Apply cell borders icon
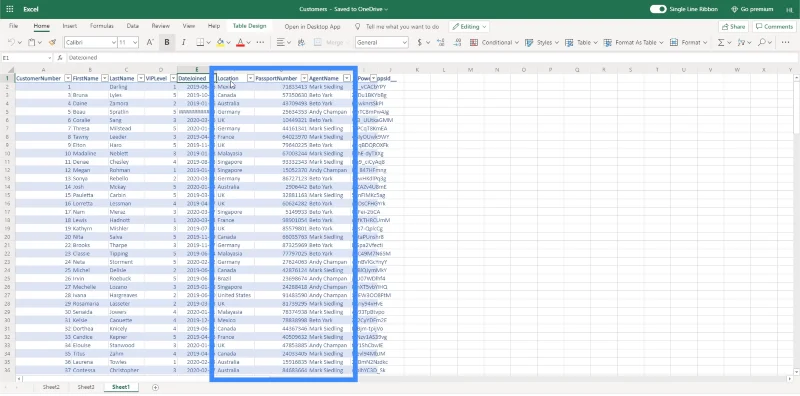The width and height of the screenshot is (800, 396). pos(200,42)
